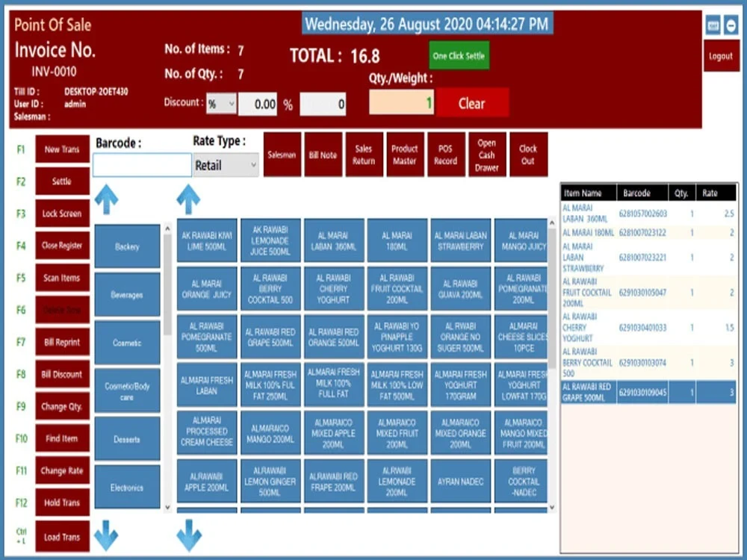The image size is (747, 560).
Task: Select AL MARAI 180ML invoice row
Action: tap(649, 233)
